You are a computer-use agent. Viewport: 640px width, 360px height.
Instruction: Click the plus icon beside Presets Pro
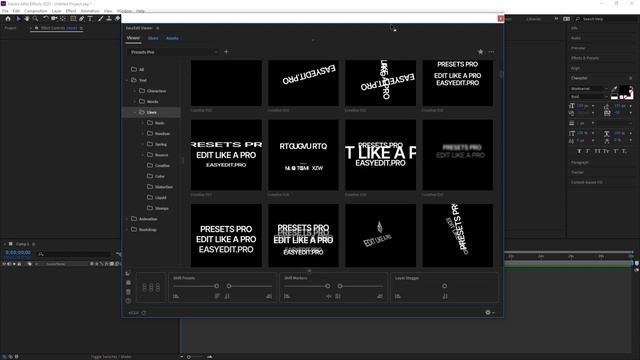[226, 52]
